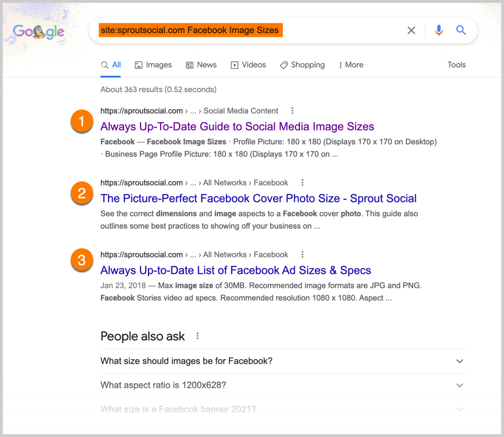The height and width of the screenshot is (437, 504).
Task: Open the three-dot menu beside the first result
Action: click(x=292, y=111)
